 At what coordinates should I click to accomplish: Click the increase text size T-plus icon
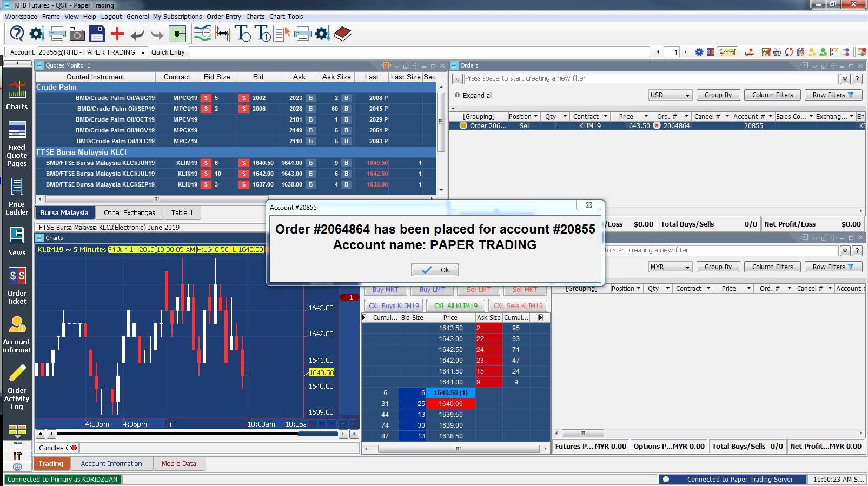click(263, 34)
